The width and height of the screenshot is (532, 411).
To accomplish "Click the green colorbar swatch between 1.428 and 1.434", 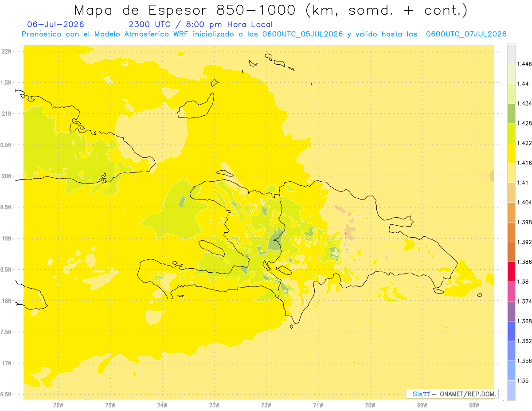I will 511,114.
